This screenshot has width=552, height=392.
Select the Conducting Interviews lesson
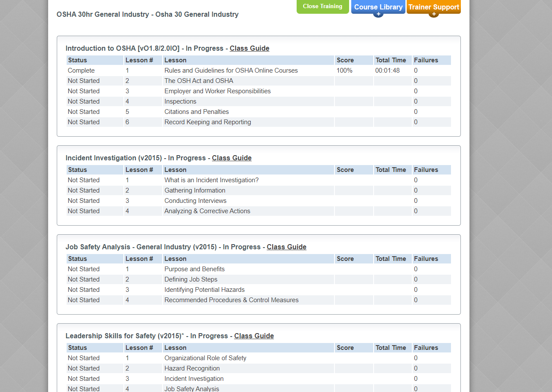195,201
